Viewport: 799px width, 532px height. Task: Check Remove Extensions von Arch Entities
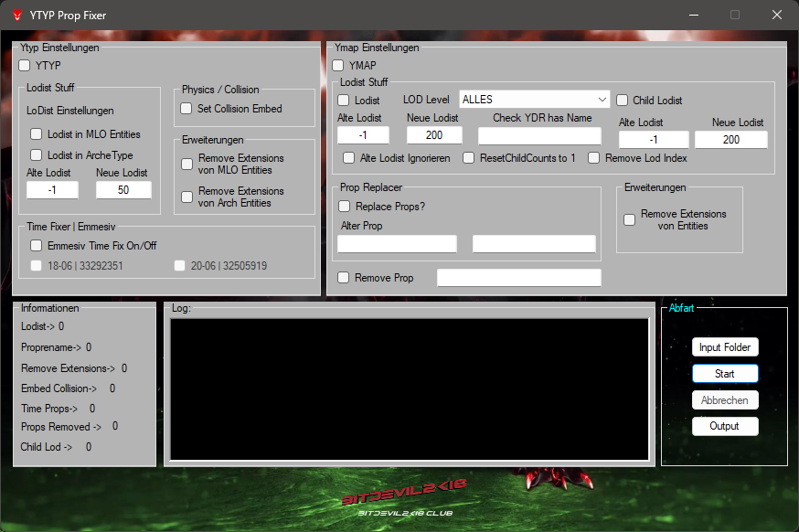(x=186, y=197)
